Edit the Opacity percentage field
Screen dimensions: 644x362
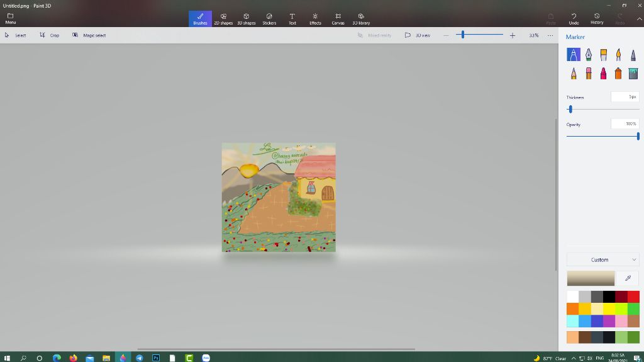coord(625,124)
